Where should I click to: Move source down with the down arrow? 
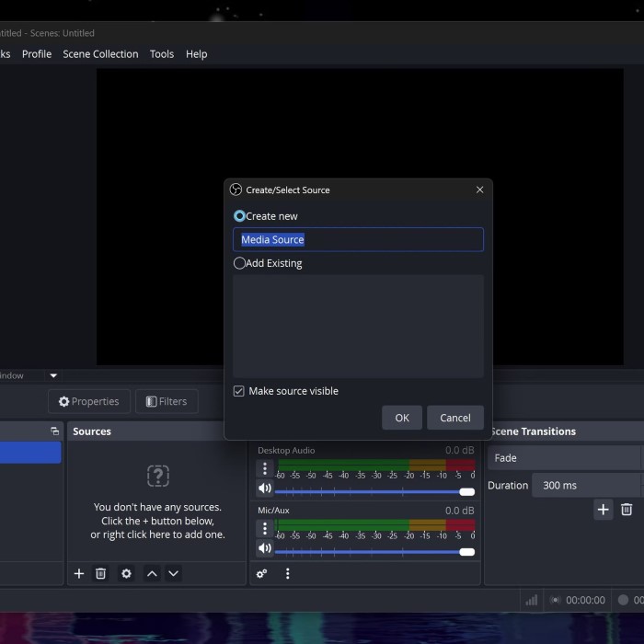coord(173,573)
